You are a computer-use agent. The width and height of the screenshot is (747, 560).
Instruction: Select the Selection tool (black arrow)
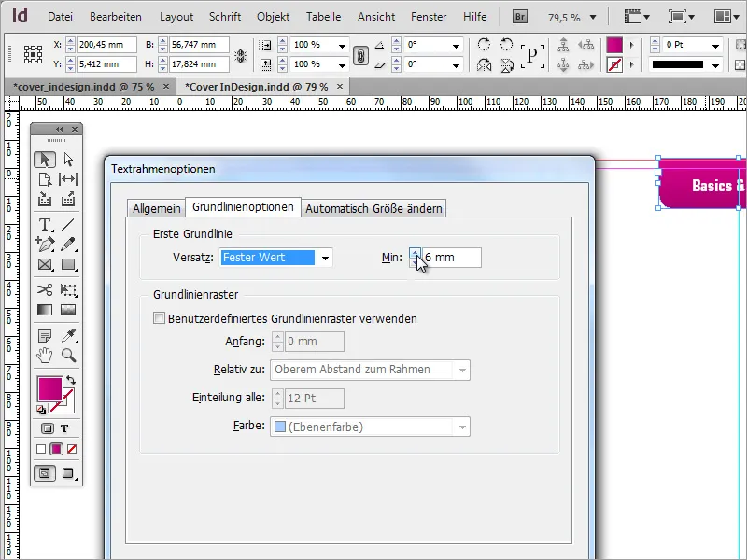click(x=45, y=159)
